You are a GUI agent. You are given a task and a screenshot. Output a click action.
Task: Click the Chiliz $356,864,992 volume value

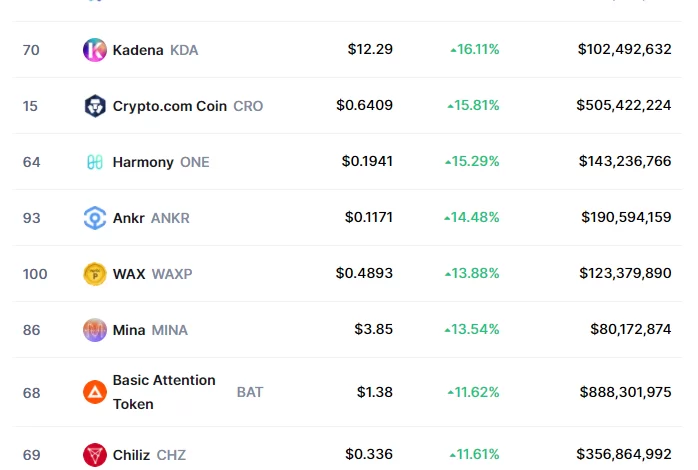(623, 455)
